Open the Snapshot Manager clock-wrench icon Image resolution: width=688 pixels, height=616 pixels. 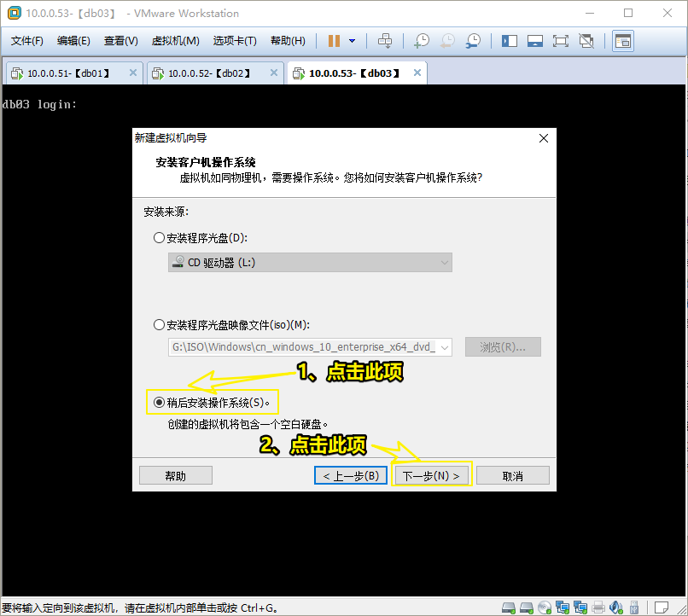click(x=473, y=40)
